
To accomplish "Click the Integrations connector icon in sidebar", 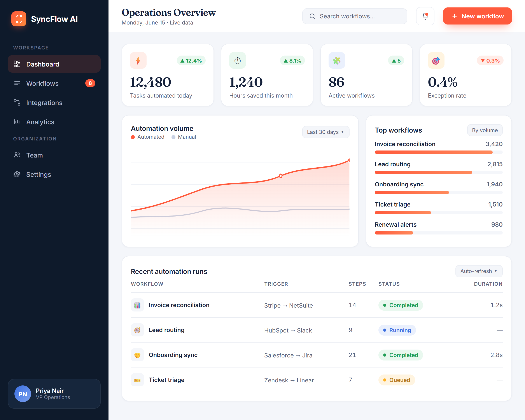I will [17, 103].
